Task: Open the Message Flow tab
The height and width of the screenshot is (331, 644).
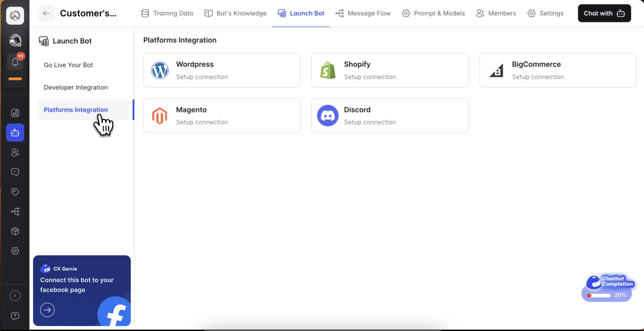Action: point(363,13)
